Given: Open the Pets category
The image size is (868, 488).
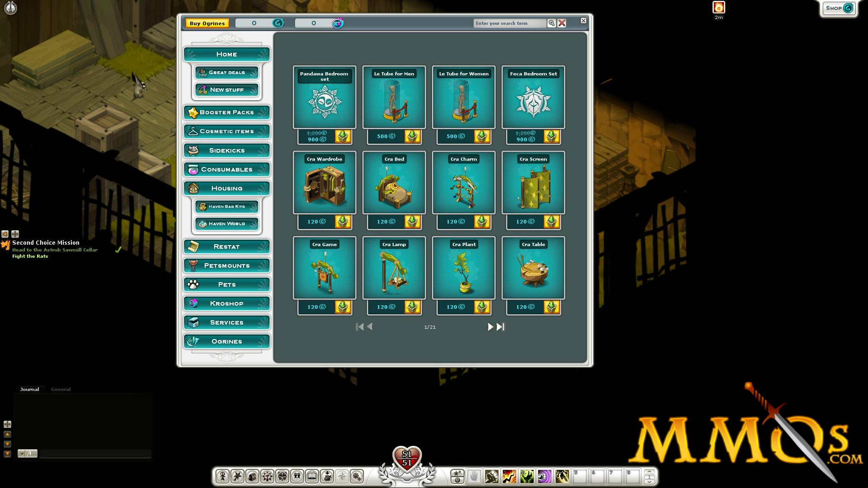Looking at the screenshot, I should point(227,284).
